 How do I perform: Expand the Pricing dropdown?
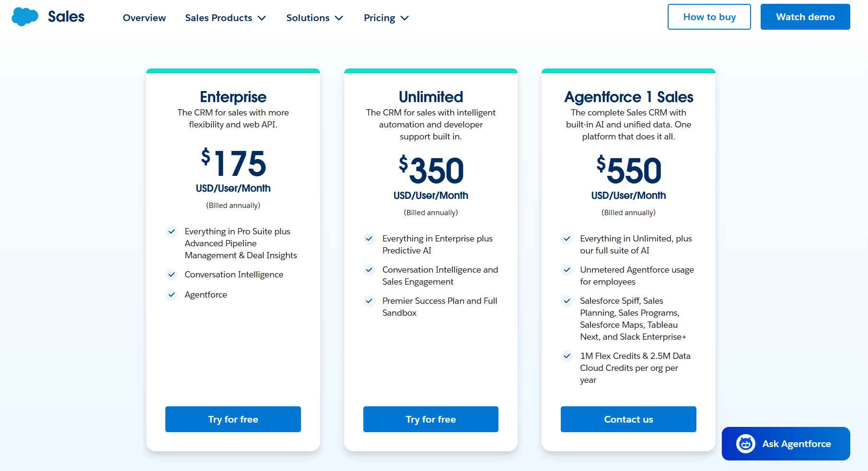pos(386,18)
